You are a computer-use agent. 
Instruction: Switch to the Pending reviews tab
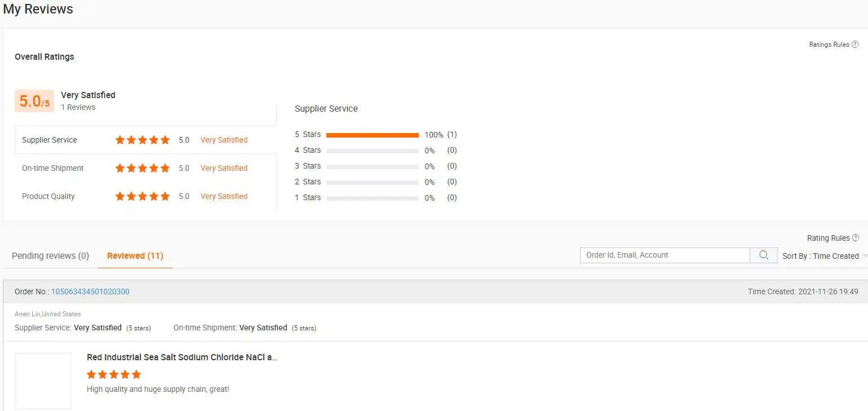[x=50, y=256]
